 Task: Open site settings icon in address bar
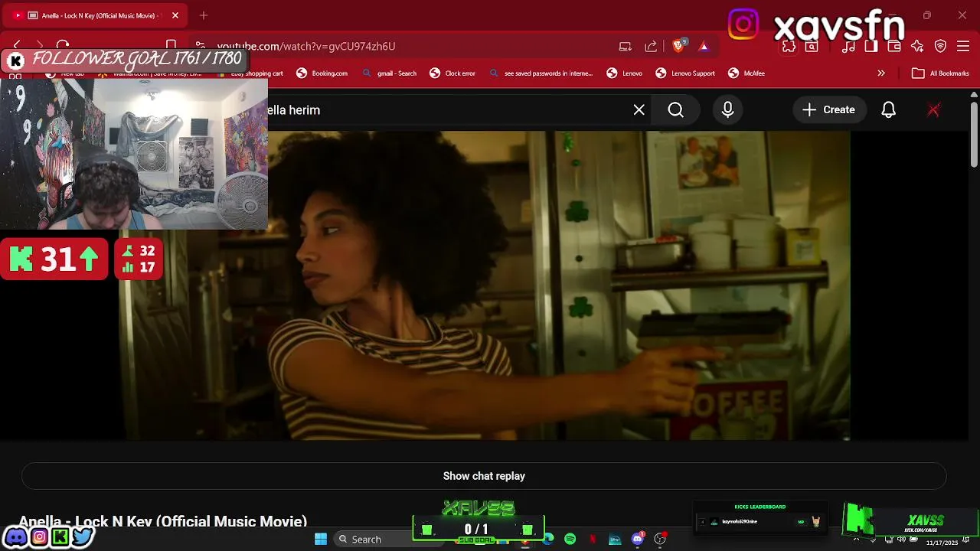click(200, 46)
